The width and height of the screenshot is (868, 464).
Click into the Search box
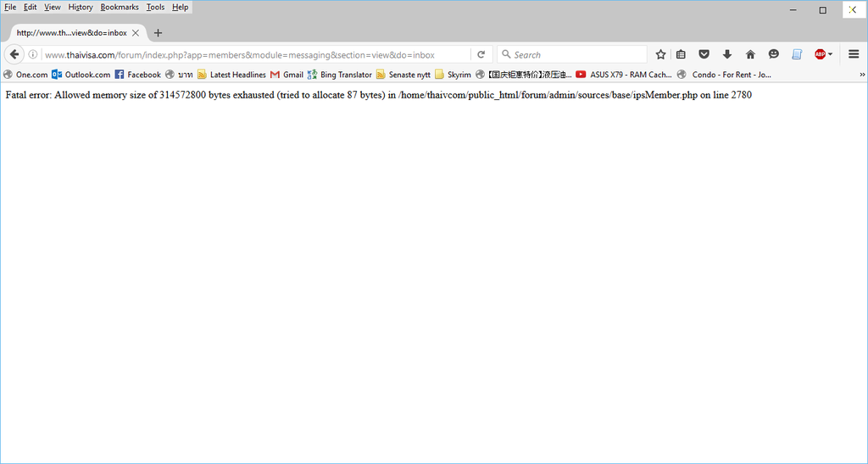click(x=573, y=54)
